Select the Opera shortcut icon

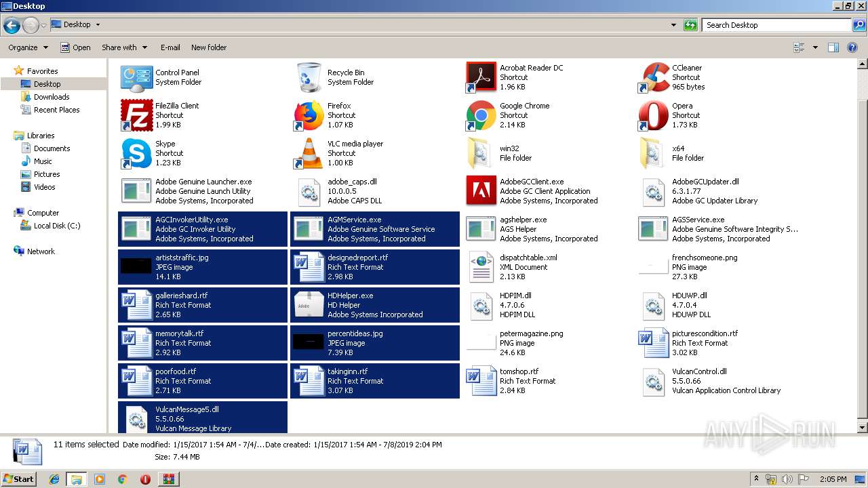point(653,115)
